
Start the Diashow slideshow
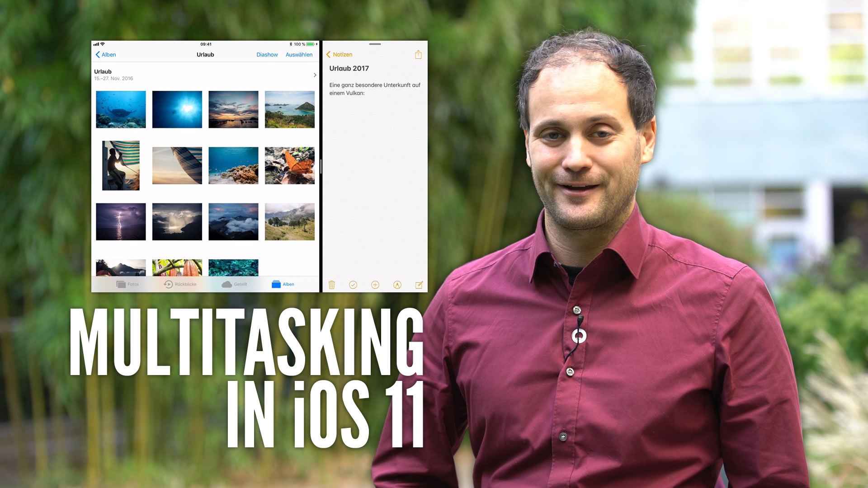[267, 55]
